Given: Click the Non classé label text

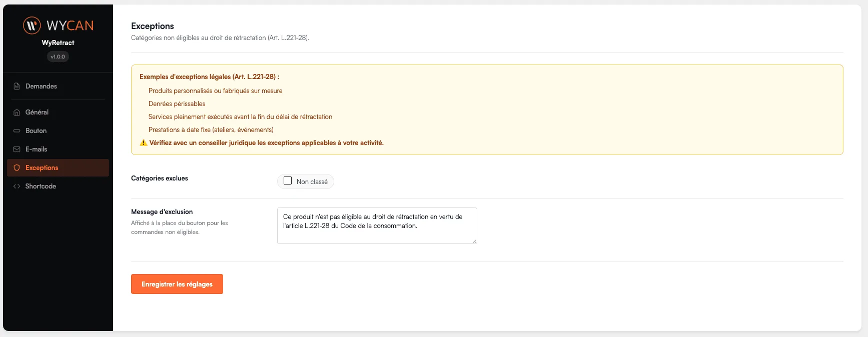Looking at the screenshot, I should [x=312, y=181].
